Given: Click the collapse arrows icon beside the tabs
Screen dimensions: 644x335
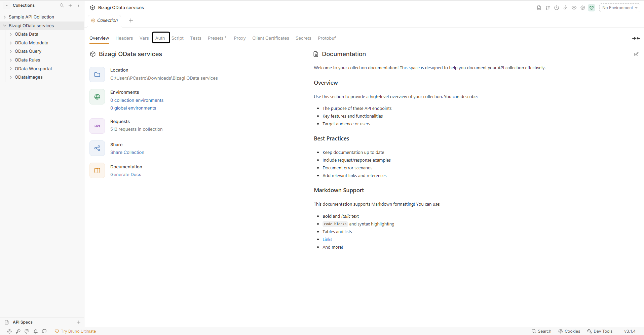Looking at the screenshot, I should (x=636, y=38).
